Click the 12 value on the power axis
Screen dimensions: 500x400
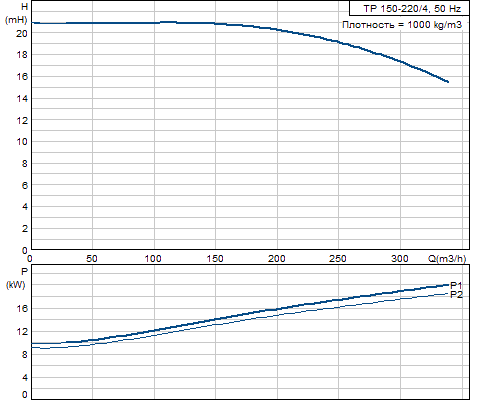[22, 332]
